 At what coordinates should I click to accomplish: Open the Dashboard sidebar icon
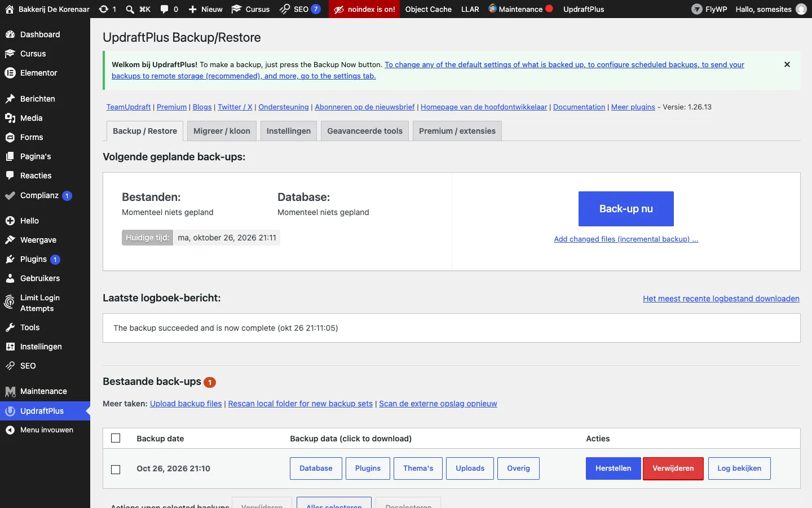tap(10, 34)
